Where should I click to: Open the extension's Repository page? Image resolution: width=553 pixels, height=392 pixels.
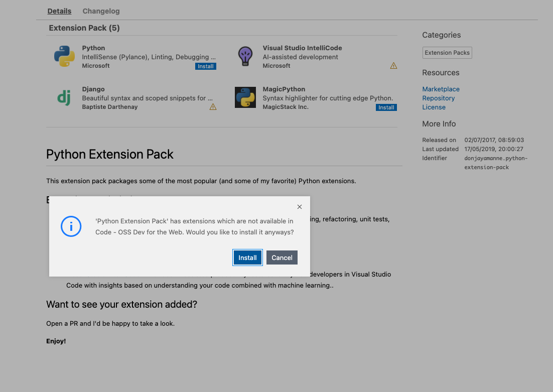click(439, 98)
